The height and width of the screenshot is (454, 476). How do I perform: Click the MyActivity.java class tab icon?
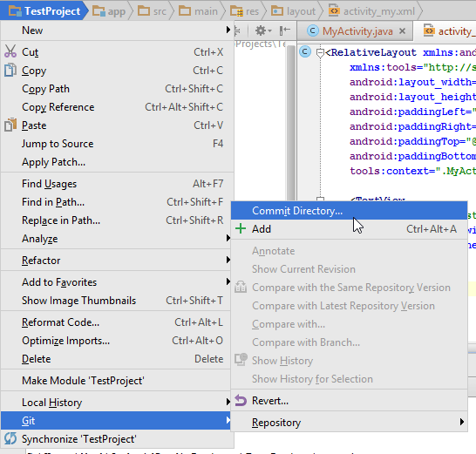click(313, 31)
